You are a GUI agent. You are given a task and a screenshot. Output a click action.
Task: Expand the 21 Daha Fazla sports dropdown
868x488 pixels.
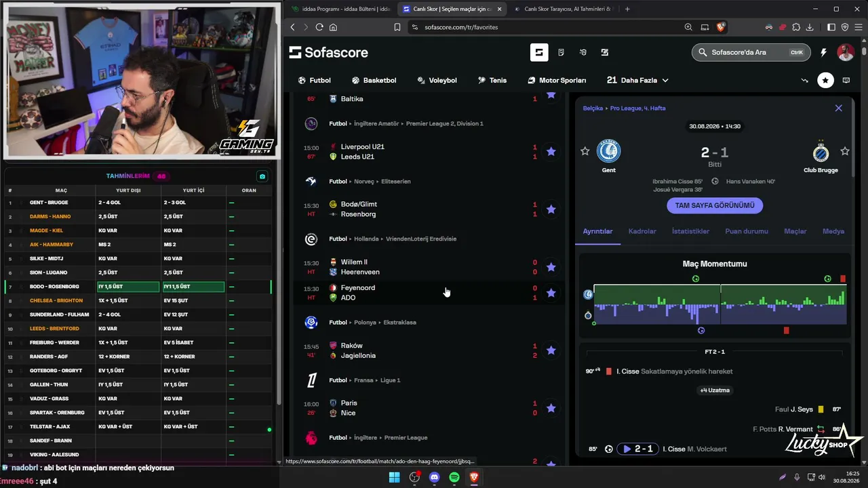click(637, 80)
